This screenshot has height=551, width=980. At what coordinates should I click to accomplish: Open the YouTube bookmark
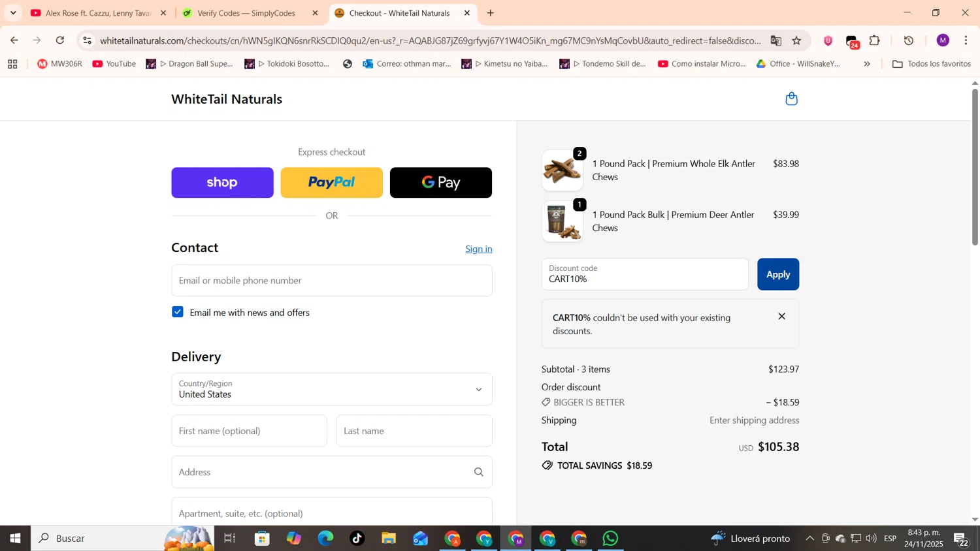pos(114,64)
